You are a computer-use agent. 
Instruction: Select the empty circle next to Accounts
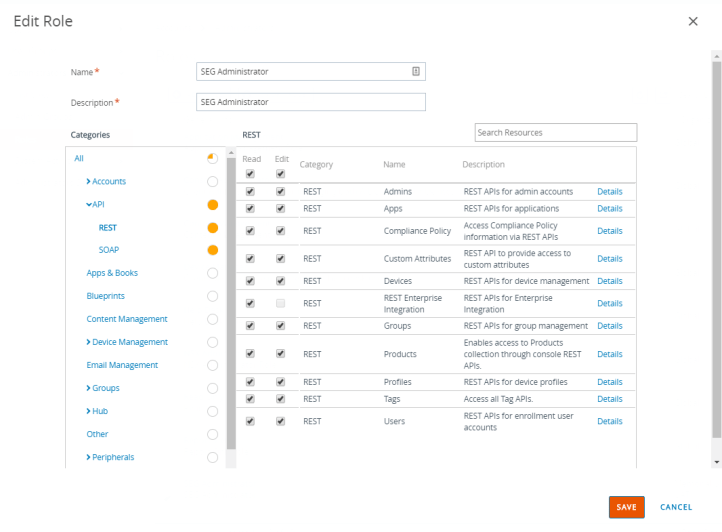pyautogui.click(x=212, y=181)
